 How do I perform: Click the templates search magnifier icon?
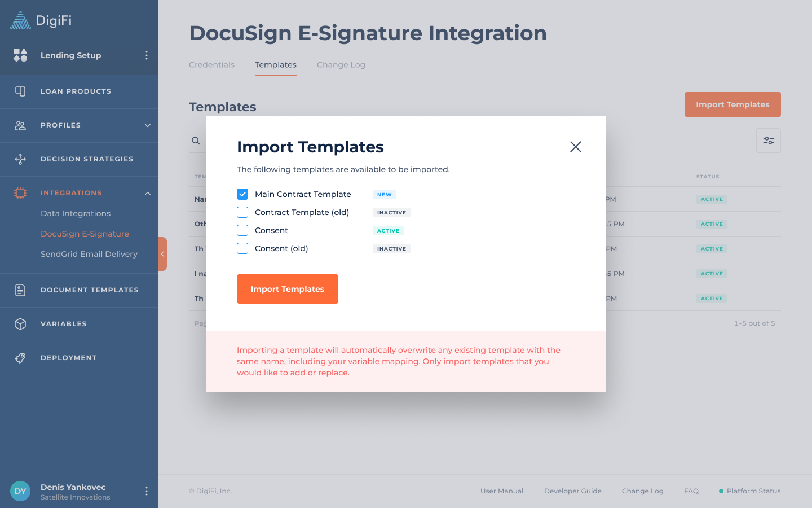pyautogui.click(x=196, y=141)
